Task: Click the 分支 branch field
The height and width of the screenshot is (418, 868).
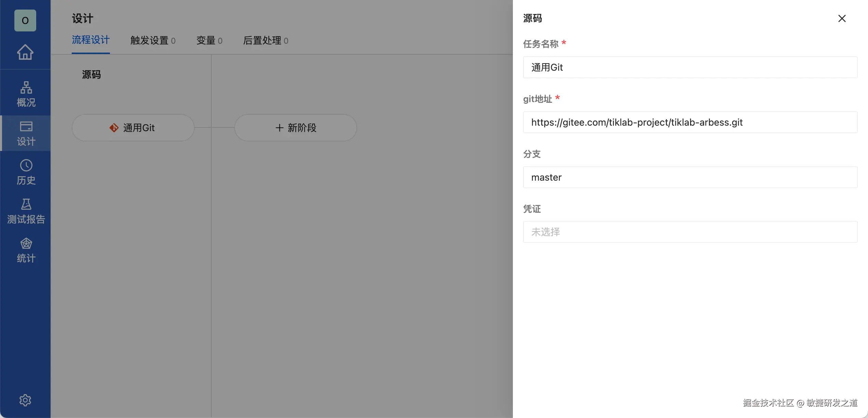Action: [x=690, y=177]
